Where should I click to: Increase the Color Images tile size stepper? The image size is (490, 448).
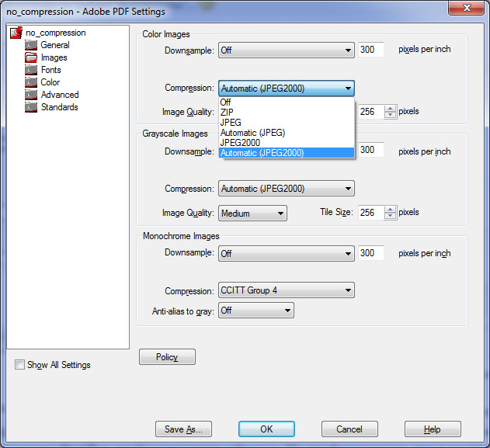coord(390,109)
